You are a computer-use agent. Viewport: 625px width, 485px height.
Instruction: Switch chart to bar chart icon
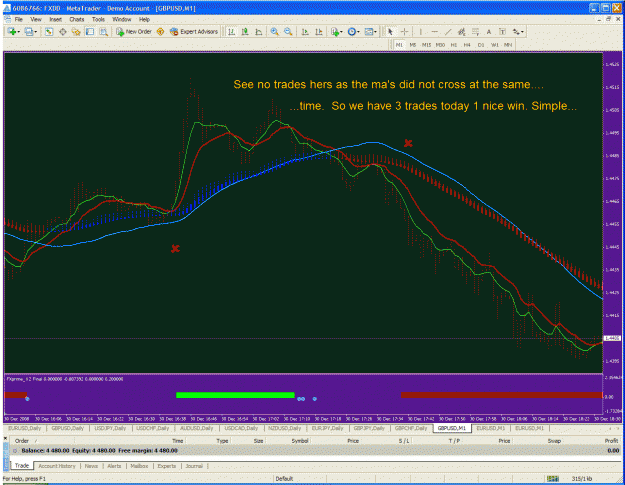coord(231,32)
